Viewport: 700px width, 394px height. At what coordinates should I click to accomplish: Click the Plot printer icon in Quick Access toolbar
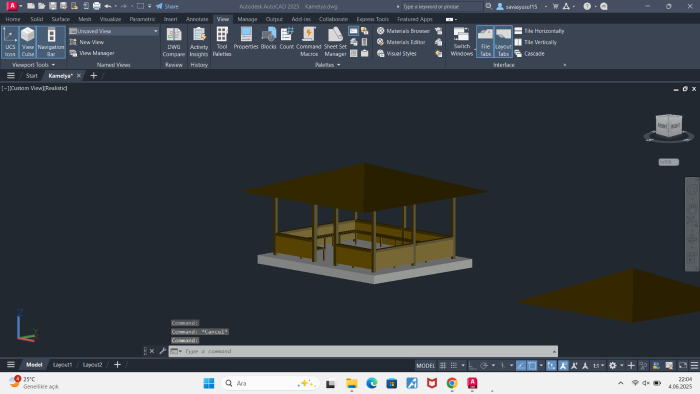[x=96, y=6]
